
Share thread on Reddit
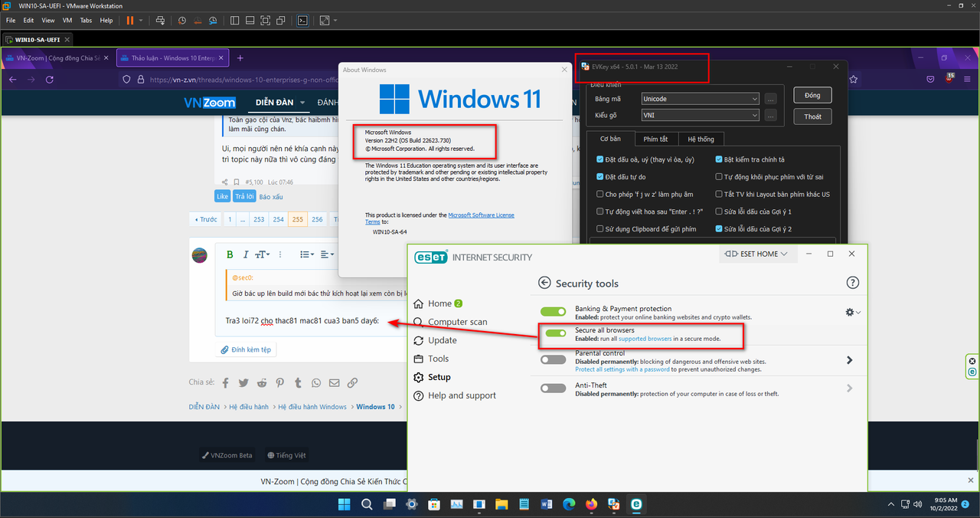(x=262, y=383)
